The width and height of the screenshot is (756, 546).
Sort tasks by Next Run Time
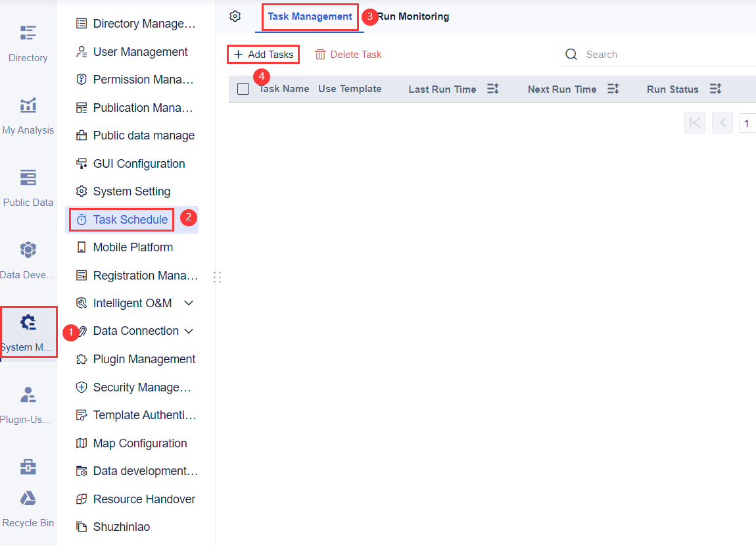[613, 88]
